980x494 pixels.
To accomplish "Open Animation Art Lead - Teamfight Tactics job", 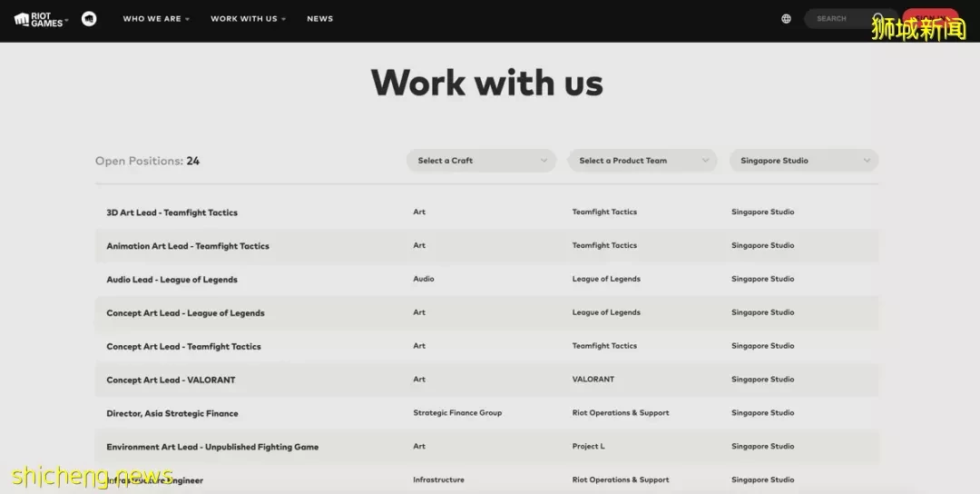I will tap(188, 246).
